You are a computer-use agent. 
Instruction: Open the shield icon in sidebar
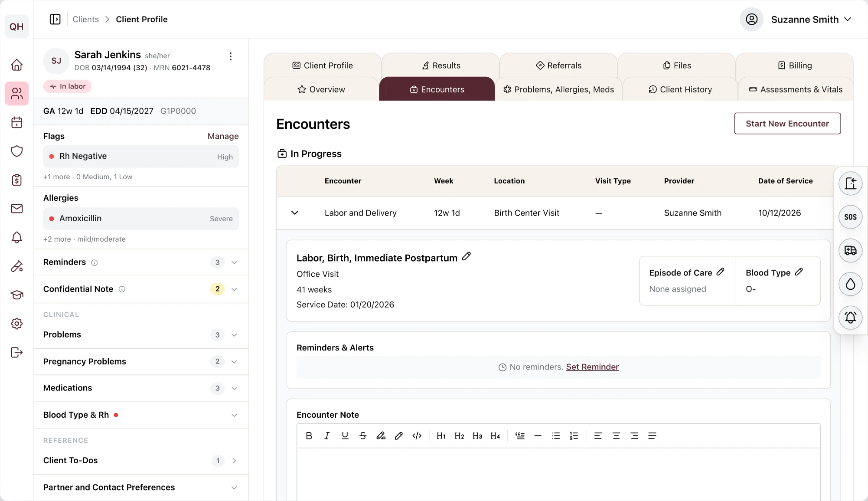click(17, 151)
